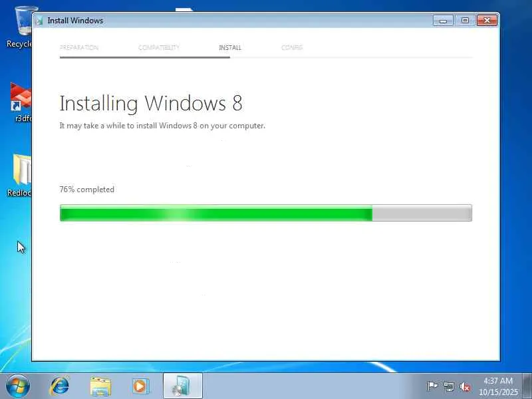The width and height of the screenshot is (532, 399).
Task: Select the Install Windows setup taskbar button
Action: coord(182,386)
